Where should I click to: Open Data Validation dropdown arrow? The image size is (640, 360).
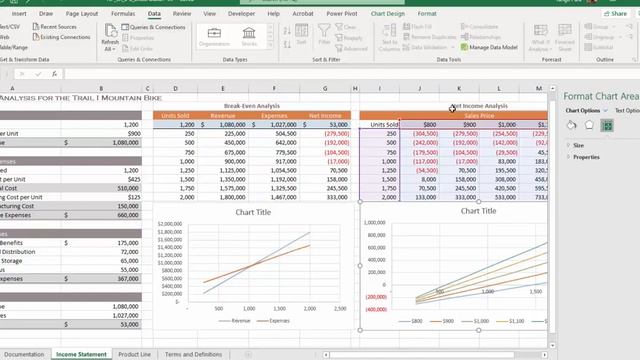tap(453, 47)
